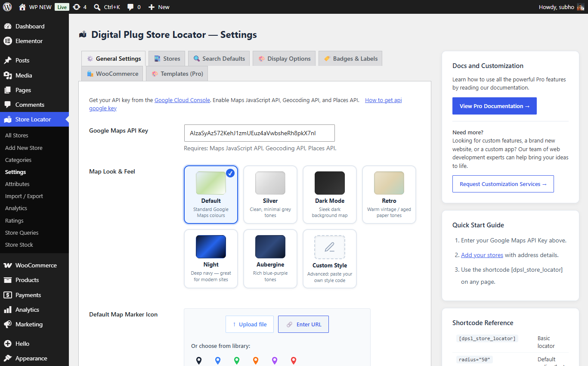Choose the Night map style card
The image size is (588, 366).
tap(211, 259)
